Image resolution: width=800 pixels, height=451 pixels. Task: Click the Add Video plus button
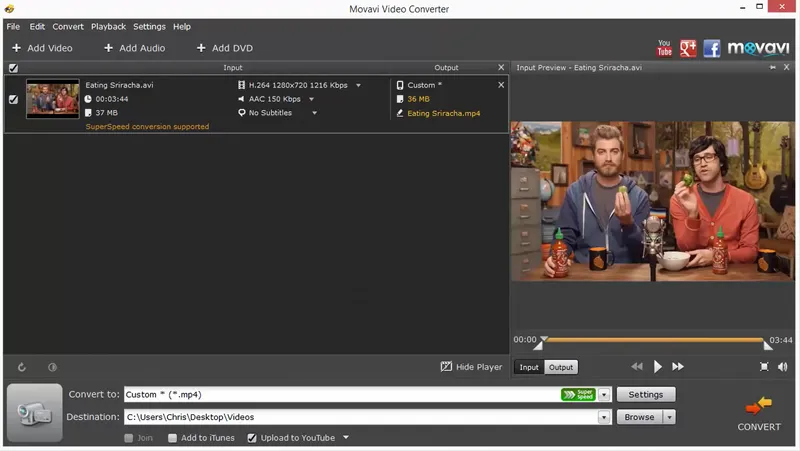tap(42, 48)
